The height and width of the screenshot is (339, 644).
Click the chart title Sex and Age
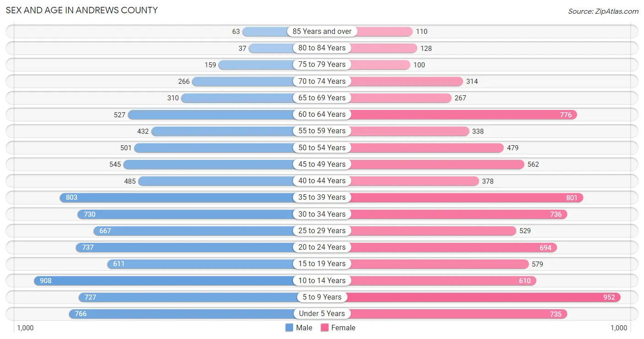[x=82, y=10]
